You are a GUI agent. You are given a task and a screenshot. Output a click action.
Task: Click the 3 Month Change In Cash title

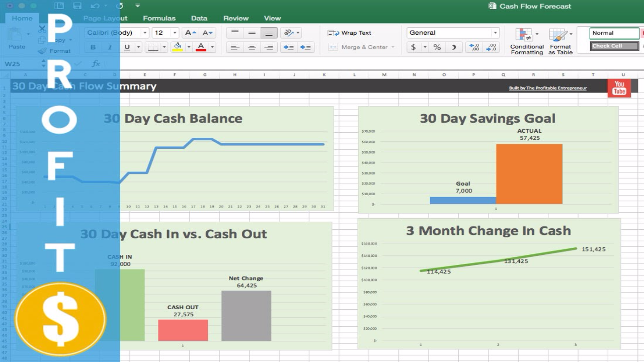[x=489, y=231]
